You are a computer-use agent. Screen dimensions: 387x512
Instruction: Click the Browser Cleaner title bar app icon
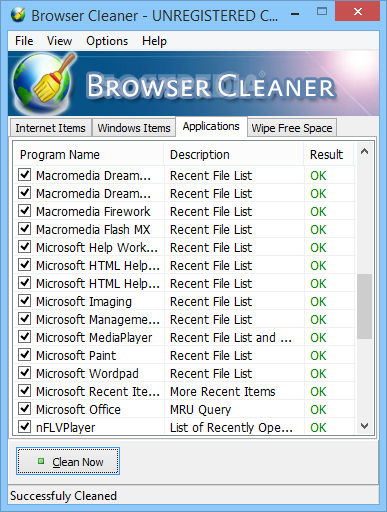point(18,15)
